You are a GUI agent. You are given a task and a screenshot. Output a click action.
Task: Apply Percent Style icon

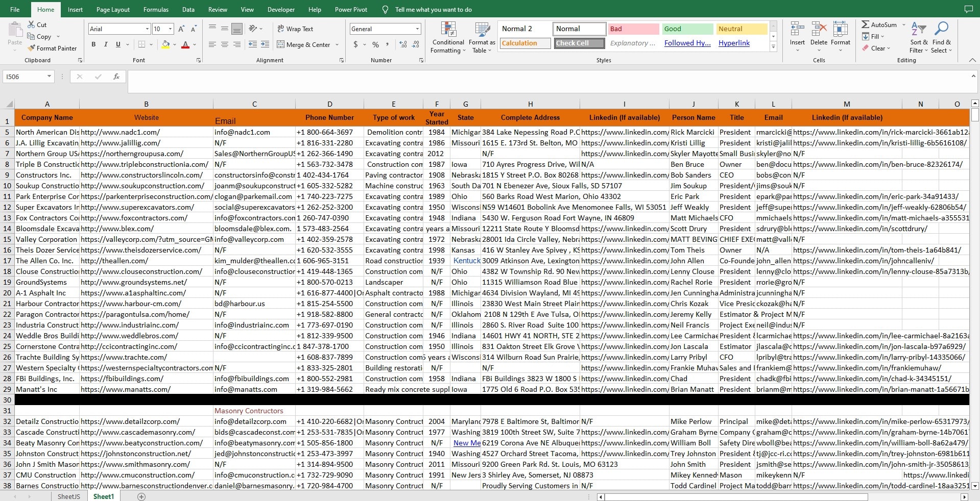point(375,44)
